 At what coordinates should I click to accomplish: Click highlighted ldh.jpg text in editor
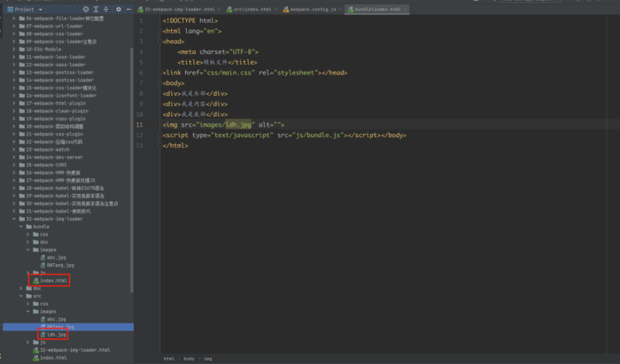click(238, 125)
